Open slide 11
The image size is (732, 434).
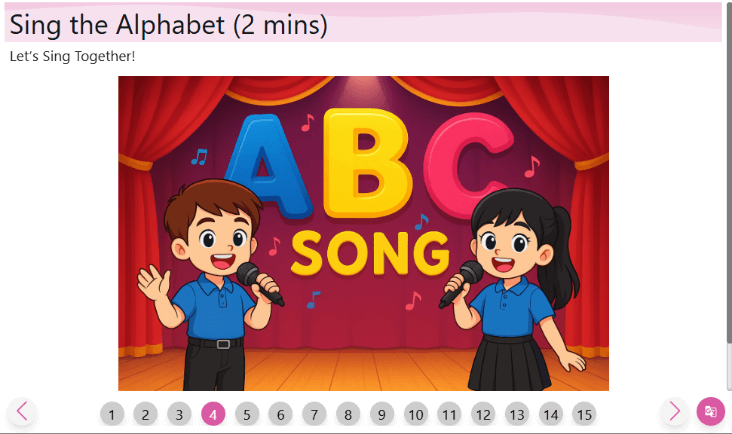click(x=450, y=414)
